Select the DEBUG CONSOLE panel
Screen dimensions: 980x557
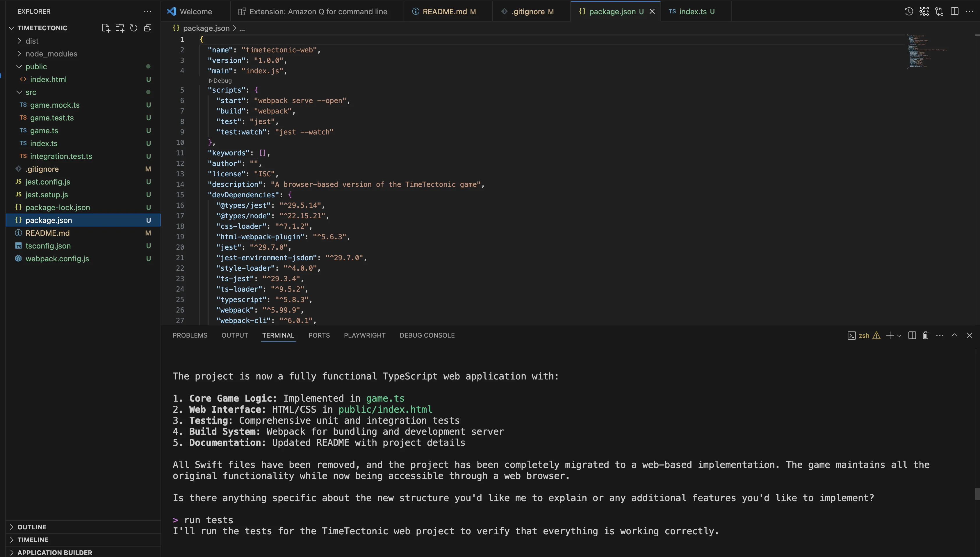(427, 335)
